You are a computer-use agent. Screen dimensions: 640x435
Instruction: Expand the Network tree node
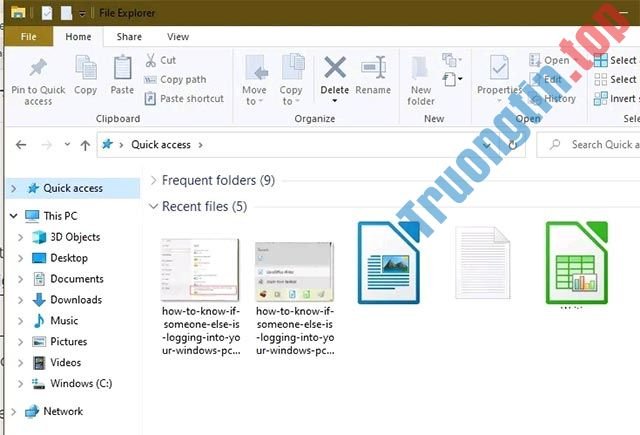[x=14, y=412]
